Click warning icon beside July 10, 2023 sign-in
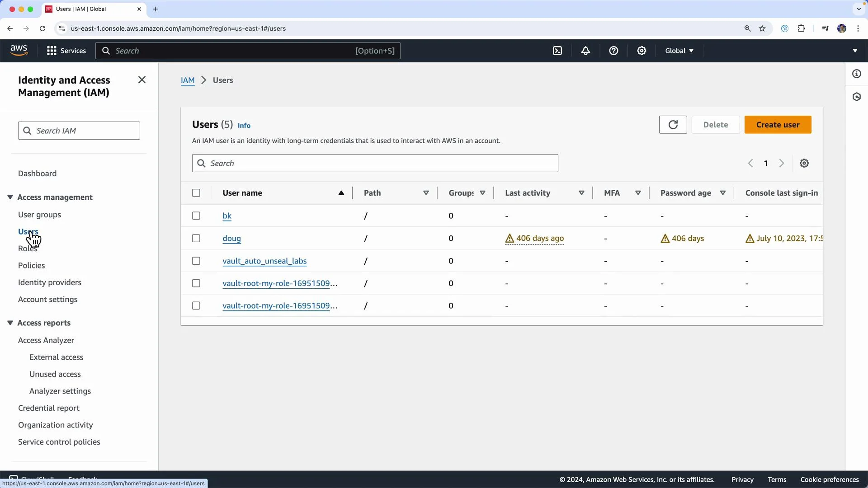 750,239
